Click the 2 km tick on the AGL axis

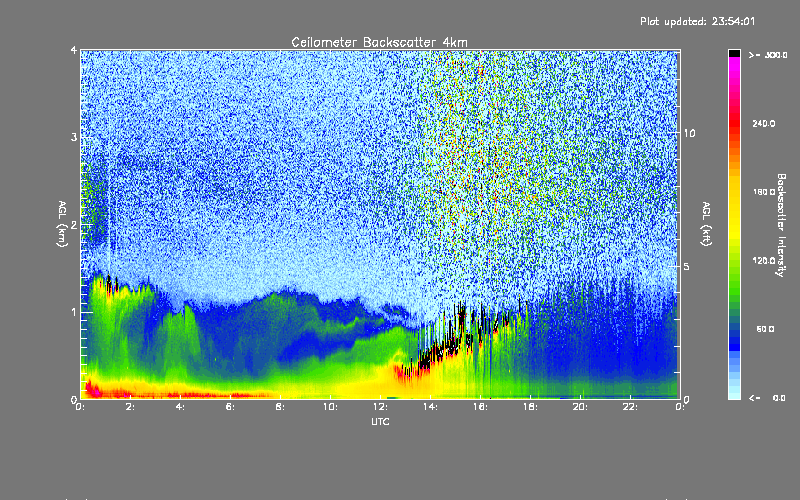[74, 225]
